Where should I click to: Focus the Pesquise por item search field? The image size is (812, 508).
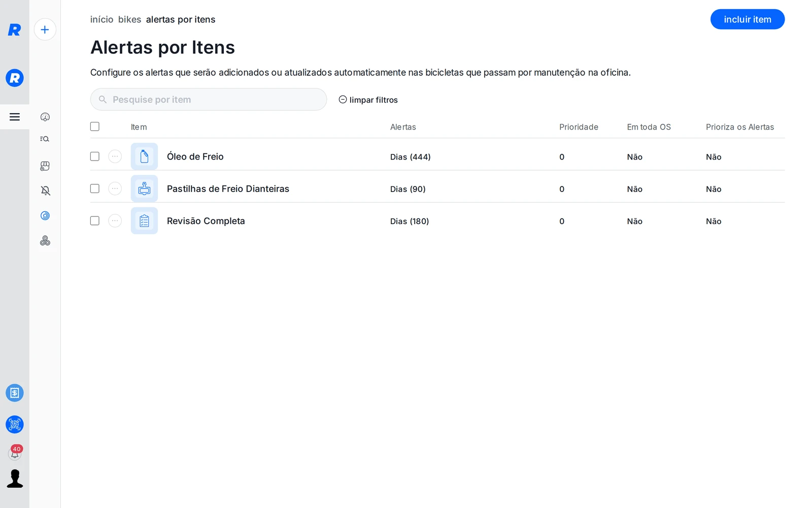(x=209, y=100)
